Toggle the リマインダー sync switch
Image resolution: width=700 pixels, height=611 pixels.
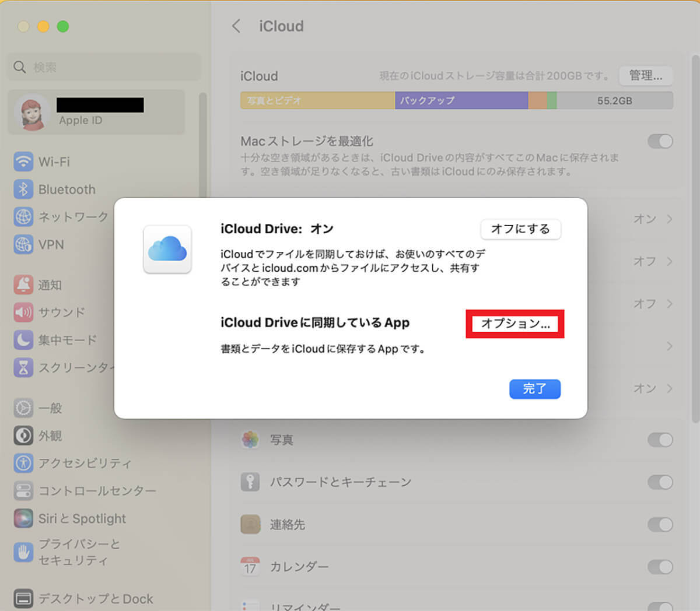coord(660,606)
